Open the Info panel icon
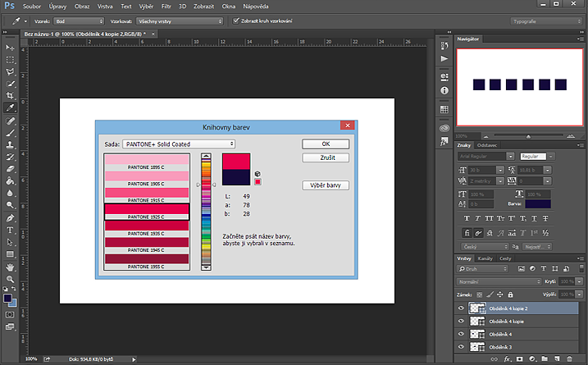The image size is (588, 365). (x=444, y=90)
